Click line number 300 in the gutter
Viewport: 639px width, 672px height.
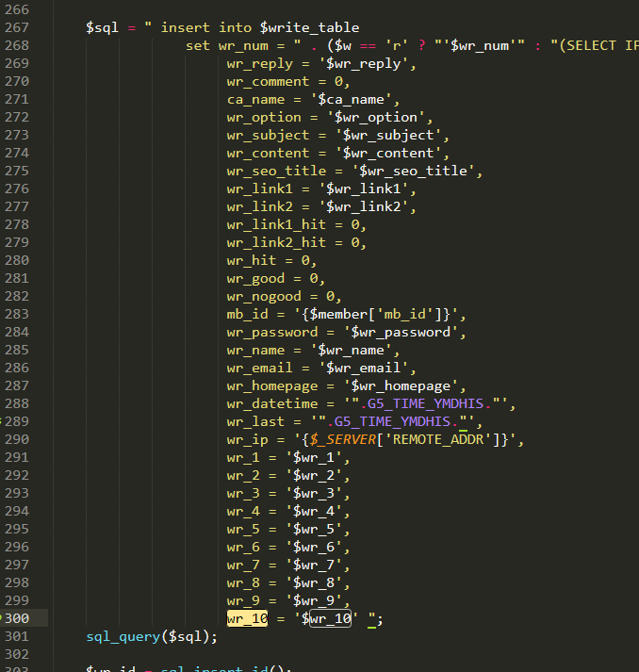(19, 618)
